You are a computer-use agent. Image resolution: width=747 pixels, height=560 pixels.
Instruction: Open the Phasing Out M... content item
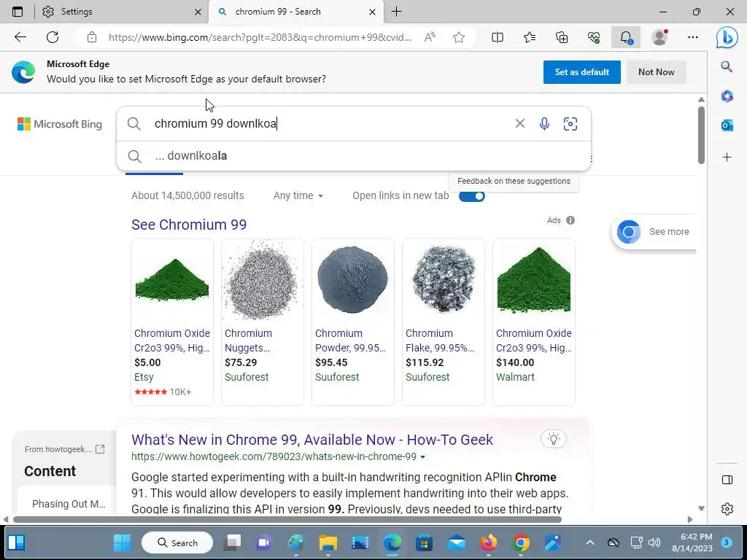[69, 504]
